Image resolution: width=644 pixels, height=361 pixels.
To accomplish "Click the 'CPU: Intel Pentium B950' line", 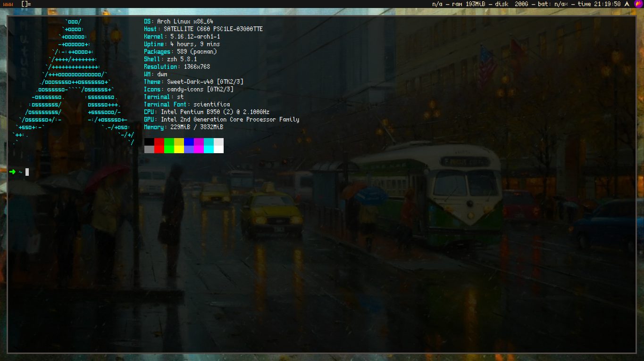I will click(207, 112).
